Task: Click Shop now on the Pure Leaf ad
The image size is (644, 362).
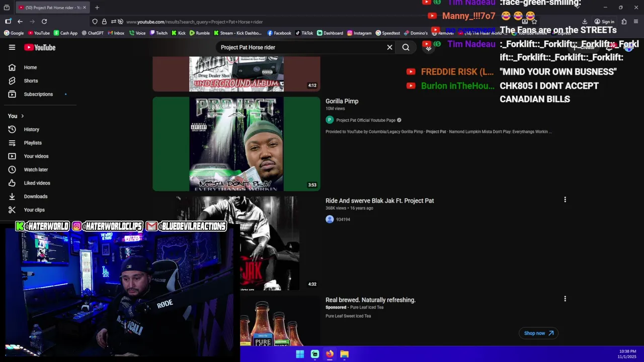Action: (x=538, y=333)
